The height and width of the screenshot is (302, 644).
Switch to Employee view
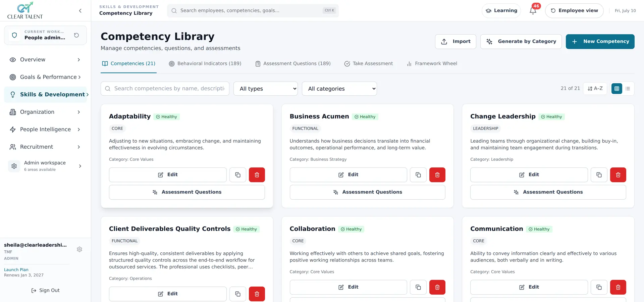(x=574, y=11)
